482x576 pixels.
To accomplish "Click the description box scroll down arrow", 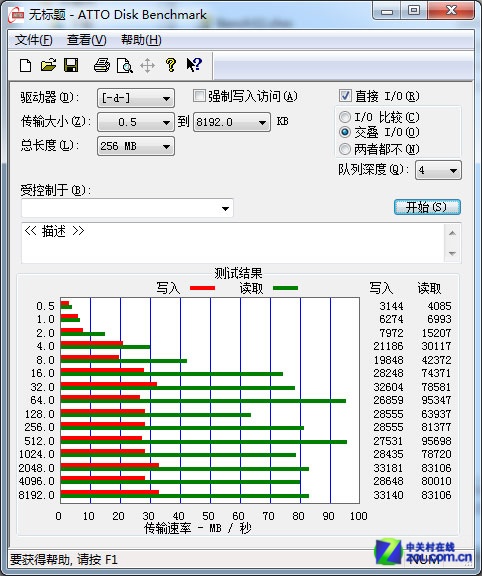I will [452, 253].
